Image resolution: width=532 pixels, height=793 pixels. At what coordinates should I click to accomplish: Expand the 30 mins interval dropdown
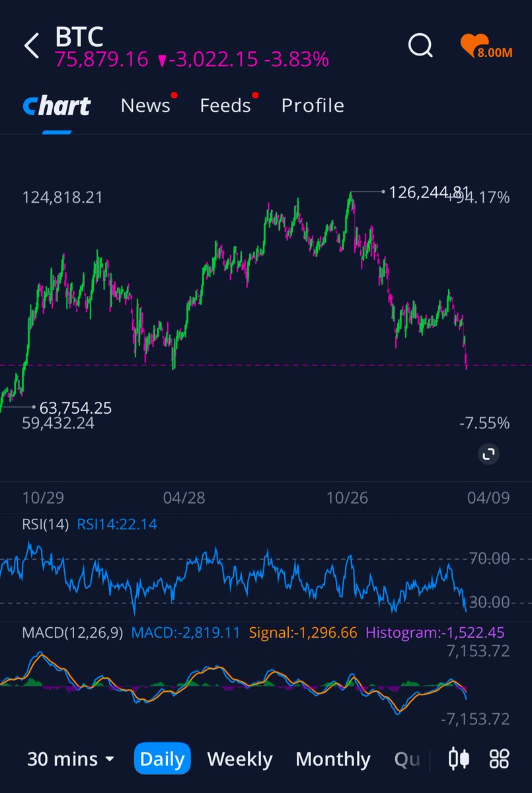click(71, 759)
